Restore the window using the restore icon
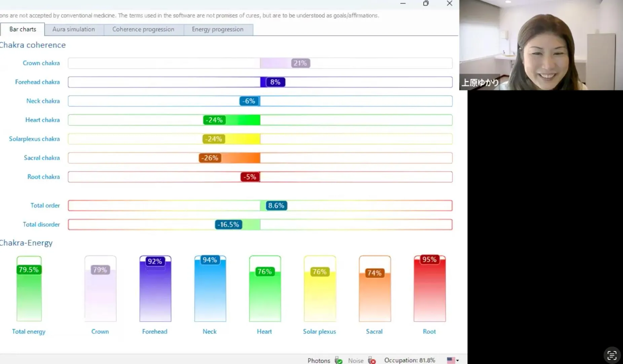This screenshot has height=364, width=623. tap(426, 3)
